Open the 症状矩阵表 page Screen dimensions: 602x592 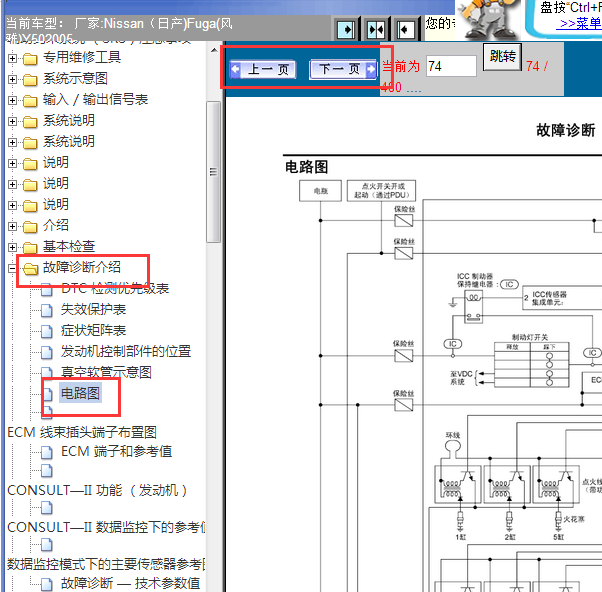coord(93,331)
